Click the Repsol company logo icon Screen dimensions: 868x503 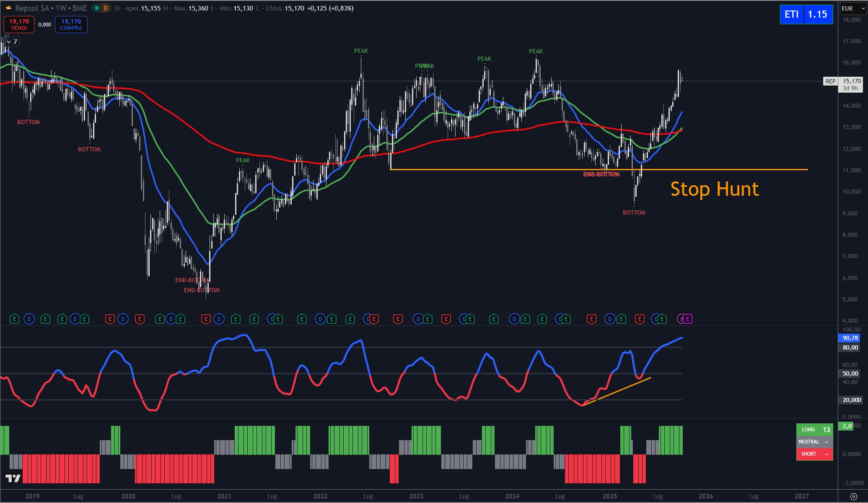point(8,8)
